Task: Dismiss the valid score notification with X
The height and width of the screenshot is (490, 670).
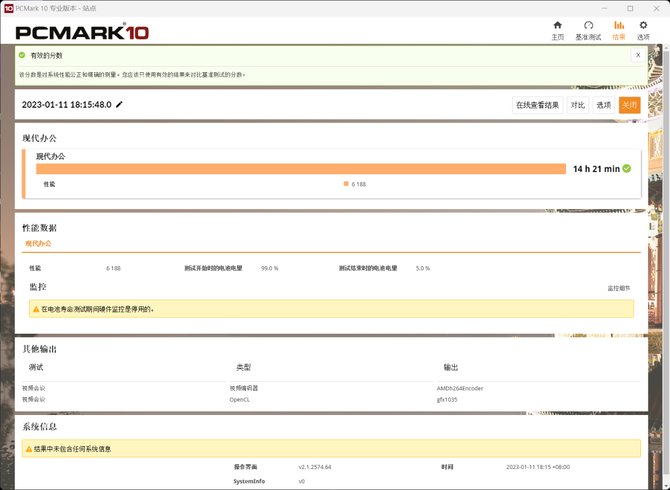Action: click(x=638, y=55)
